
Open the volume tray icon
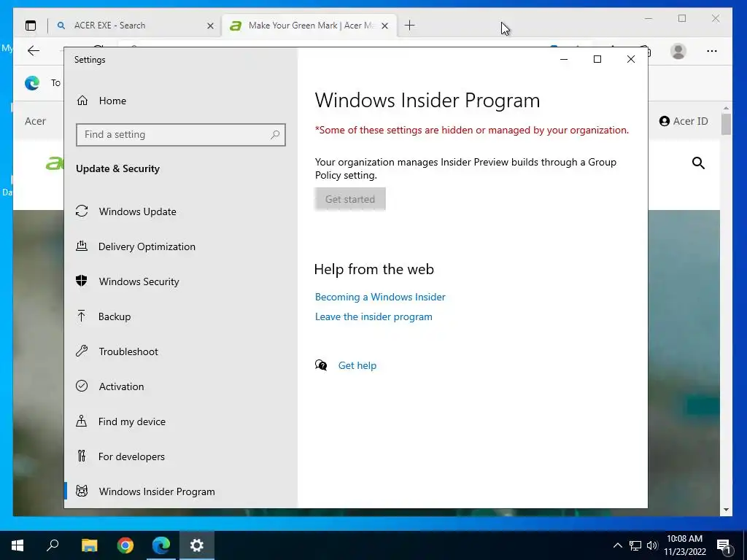pos(652,545)
